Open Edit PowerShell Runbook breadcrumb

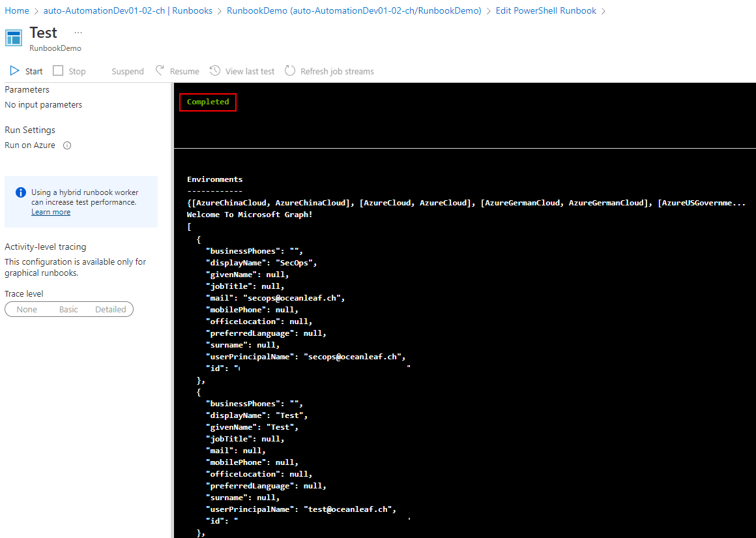[545, 10]
